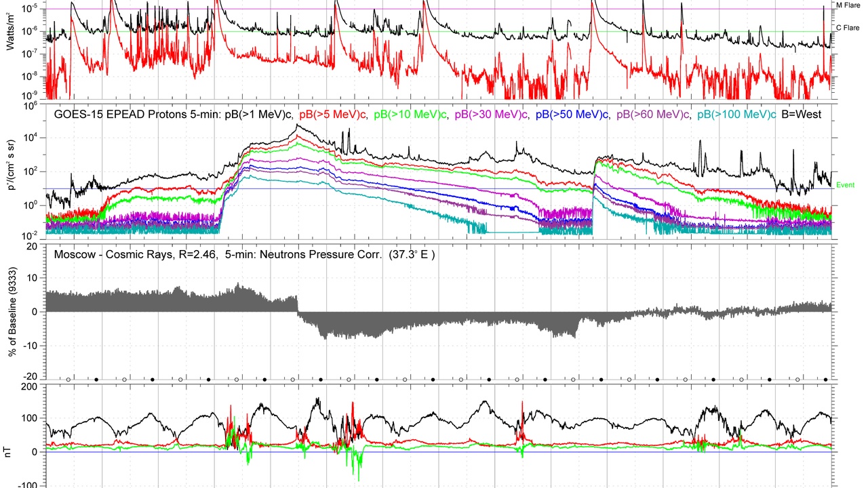Click the leftmost open circle marker
This screenshot has width=868, height=488.
pyautogui.click(x=68, y=380)
